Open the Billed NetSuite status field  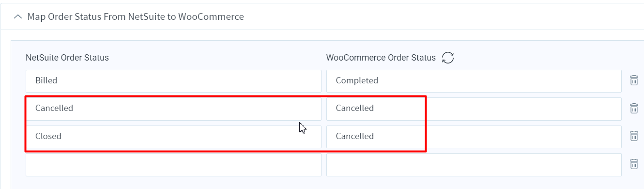click(x=173, y=81)
